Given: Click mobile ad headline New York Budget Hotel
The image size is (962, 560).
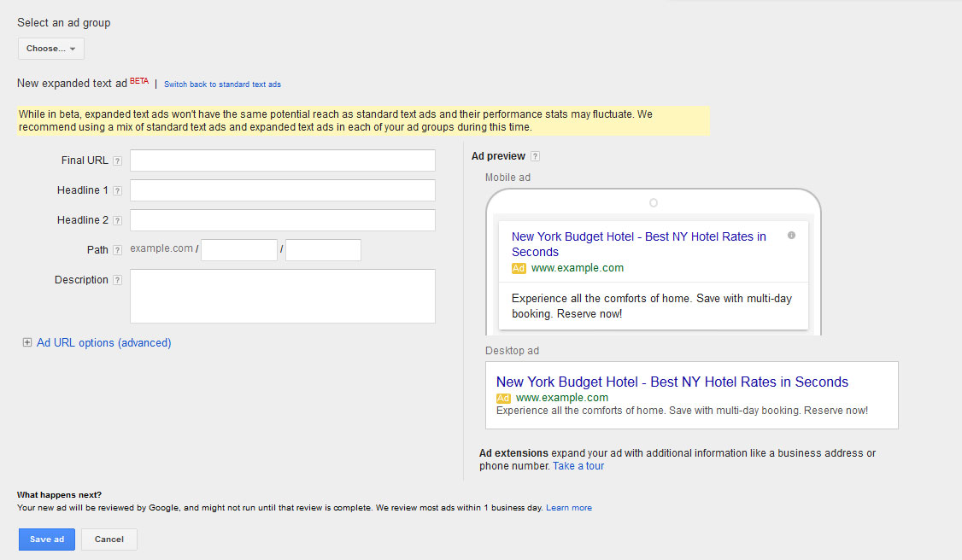Looking at the screenshot, I should tap(639, 244).
